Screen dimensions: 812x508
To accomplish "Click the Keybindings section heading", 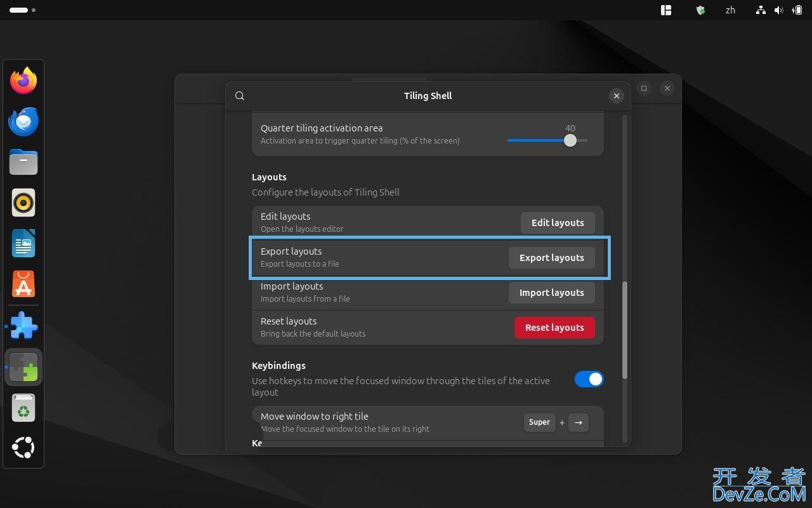I will click(278, 366).
